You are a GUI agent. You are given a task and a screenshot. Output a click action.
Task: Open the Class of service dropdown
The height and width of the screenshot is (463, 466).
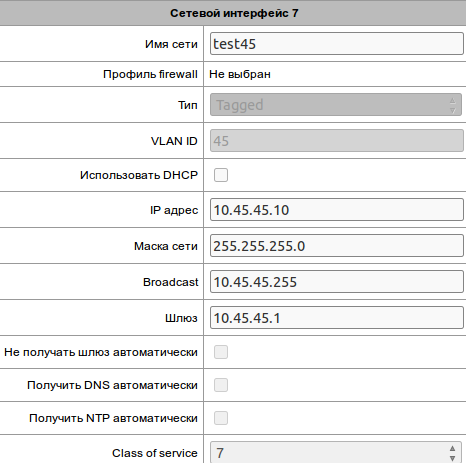(336, 453)
